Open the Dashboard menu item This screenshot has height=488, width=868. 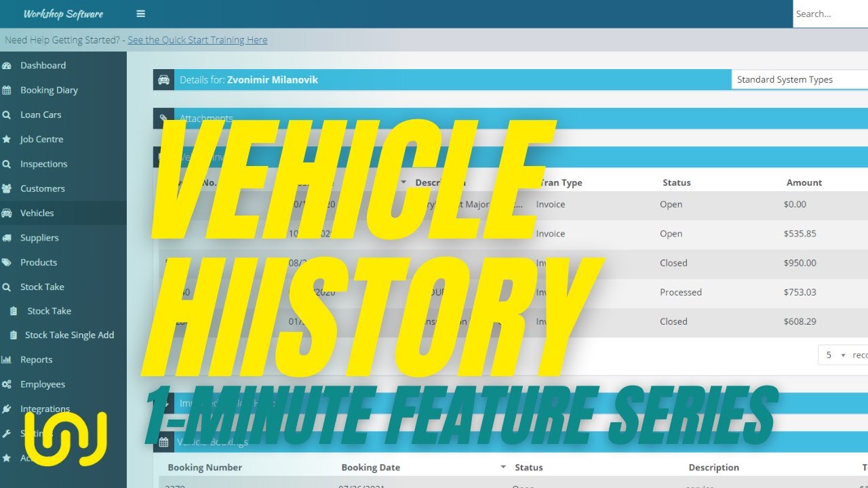click(x=43, y=66)
